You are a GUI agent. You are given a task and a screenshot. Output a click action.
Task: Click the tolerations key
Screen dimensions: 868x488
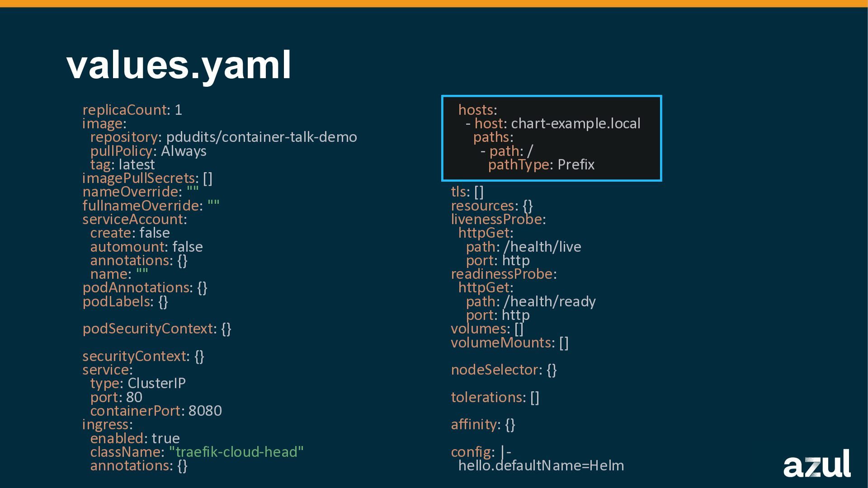pos(486,397)
